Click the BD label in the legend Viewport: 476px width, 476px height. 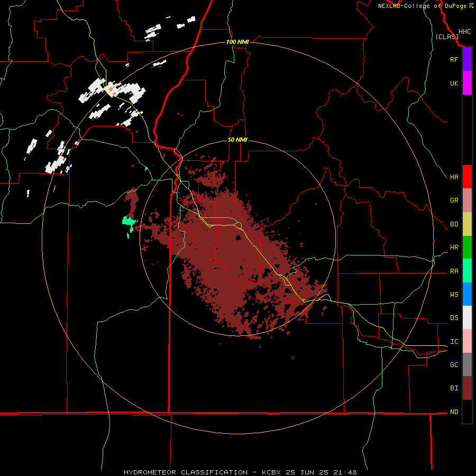coord(454,224)
